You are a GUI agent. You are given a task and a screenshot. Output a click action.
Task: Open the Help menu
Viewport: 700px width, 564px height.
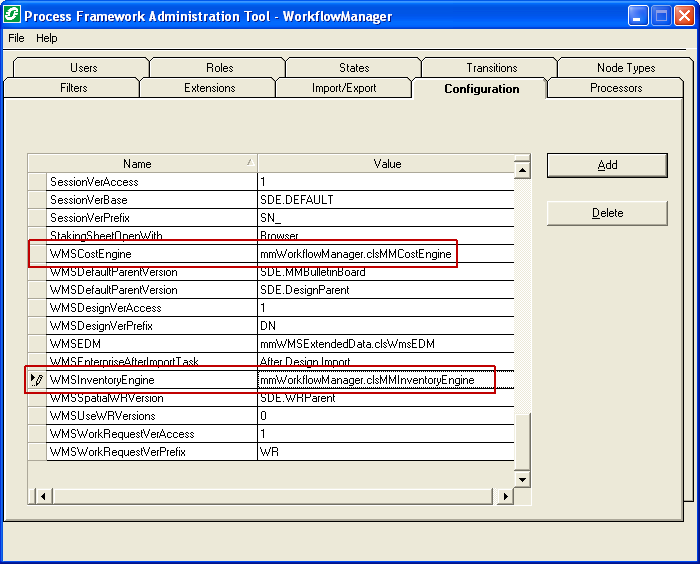pos(47,38)
